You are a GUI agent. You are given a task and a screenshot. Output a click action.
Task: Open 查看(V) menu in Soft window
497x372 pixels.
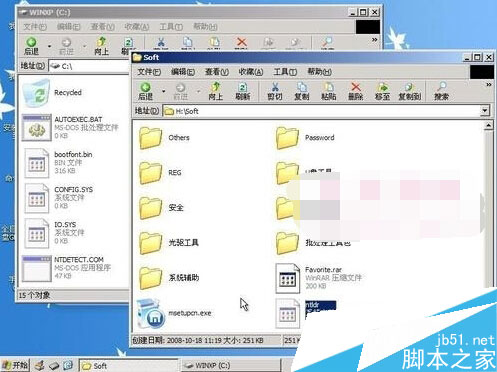point(217,71)
